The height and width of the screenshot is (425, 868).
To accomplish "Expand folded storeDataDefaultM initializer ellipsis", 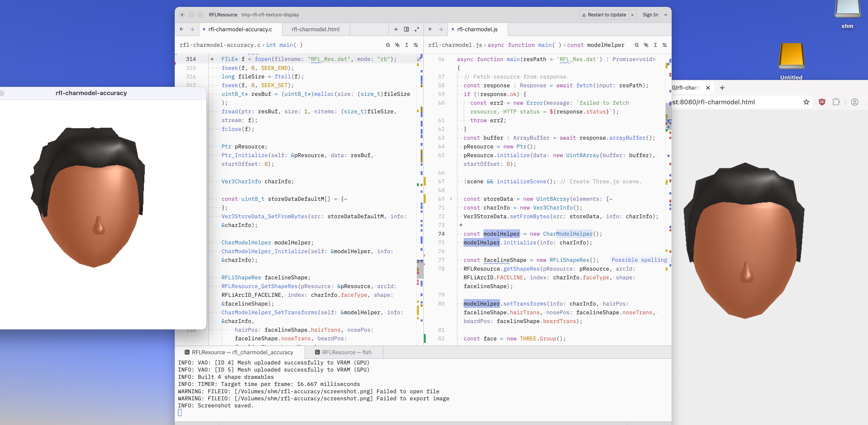I will [x=345, y=199].
